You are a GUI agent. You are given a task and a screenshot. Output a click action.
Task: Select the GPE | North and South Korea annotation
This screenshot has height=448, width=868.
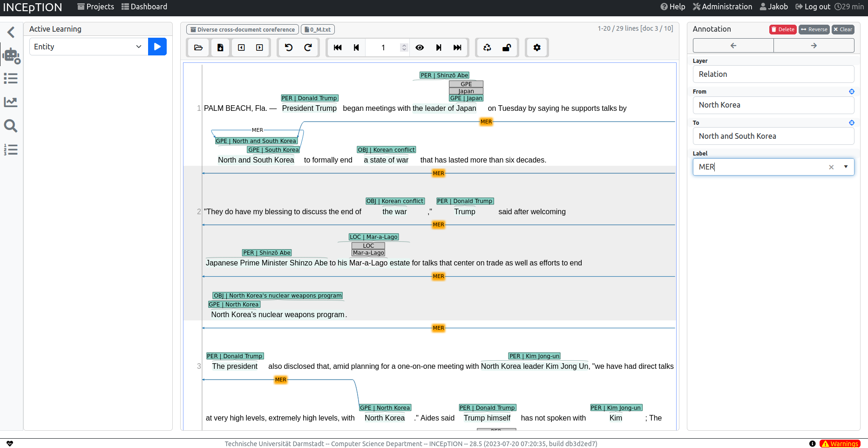pos(256,141)
